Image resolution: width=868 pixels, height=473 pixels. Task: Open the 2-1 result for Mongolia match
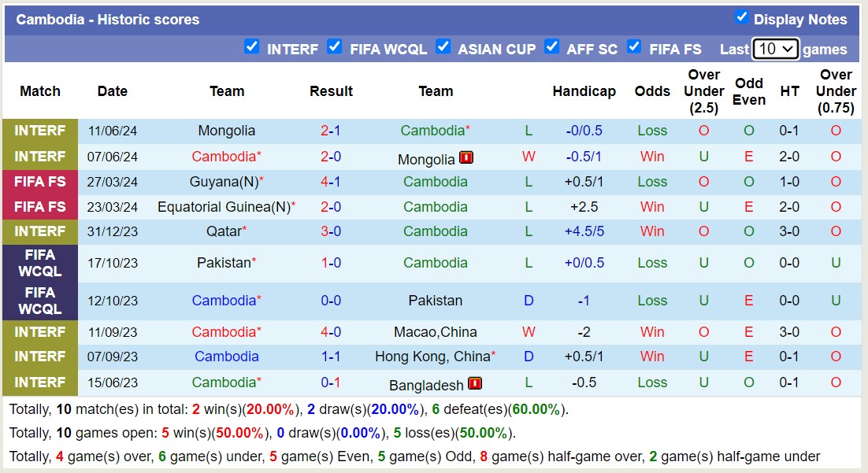331,131
